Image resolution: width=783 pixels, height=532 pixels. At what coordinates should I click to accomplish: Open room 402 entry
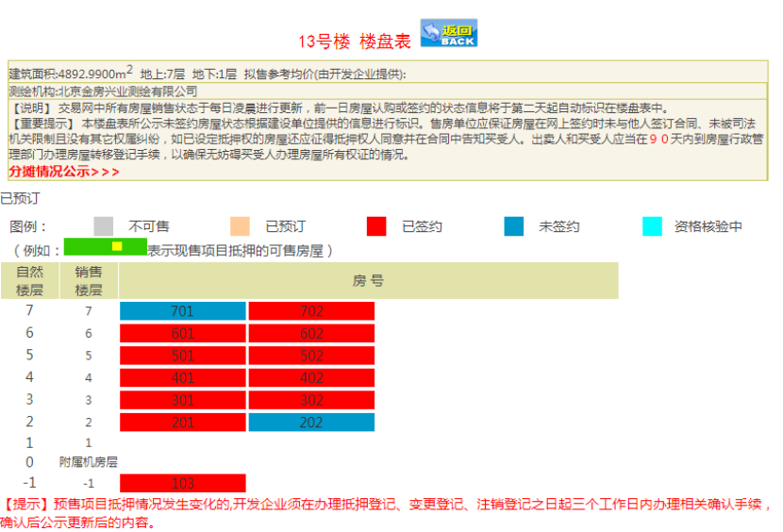[x=311, y=377]
